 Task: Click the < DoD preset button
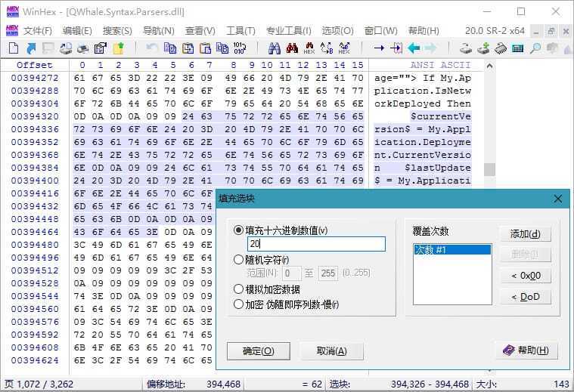click(526, 297)
